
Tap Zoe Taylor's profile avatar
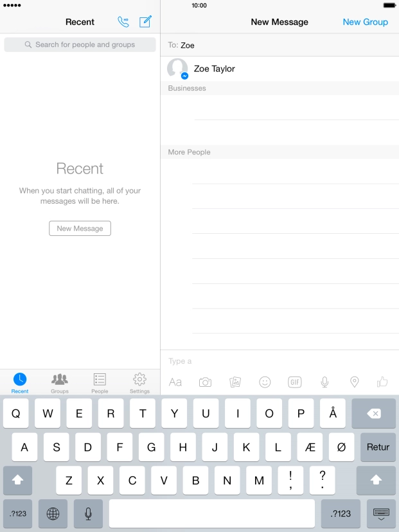177,69
